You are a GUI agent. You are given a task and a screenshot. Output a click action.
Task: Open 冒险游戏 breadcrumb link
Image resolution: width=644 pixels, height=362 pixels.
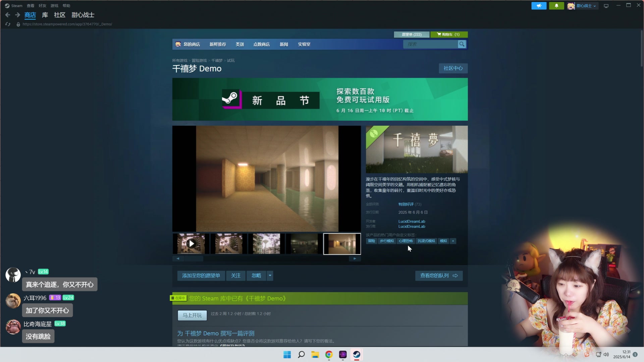tap(199, 61)
